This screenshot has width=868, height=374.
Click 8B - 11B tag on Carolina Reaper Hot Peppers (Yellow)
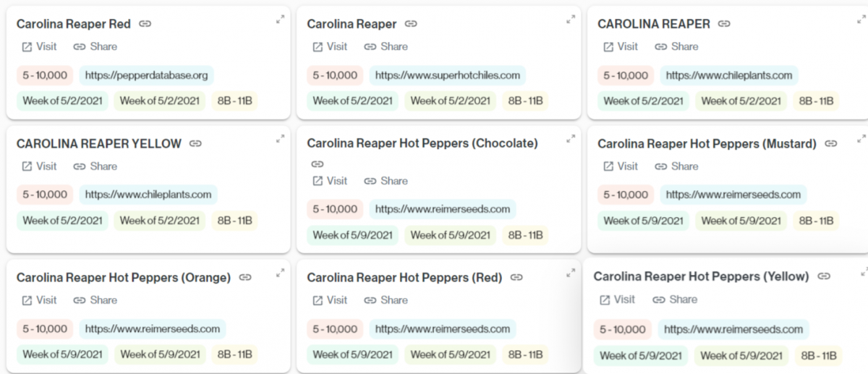point(819,355)
